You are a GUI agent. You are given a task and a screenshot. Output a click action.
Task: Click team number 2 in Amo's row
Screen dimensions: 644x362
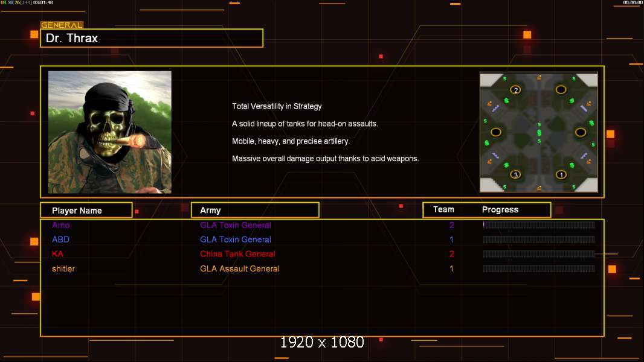click(x=451, y=225)
